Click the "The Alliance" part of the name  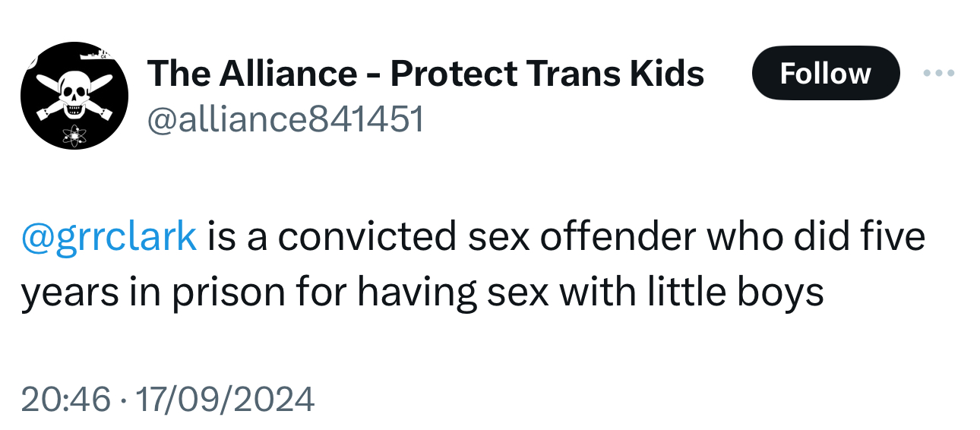coord(251,74)
